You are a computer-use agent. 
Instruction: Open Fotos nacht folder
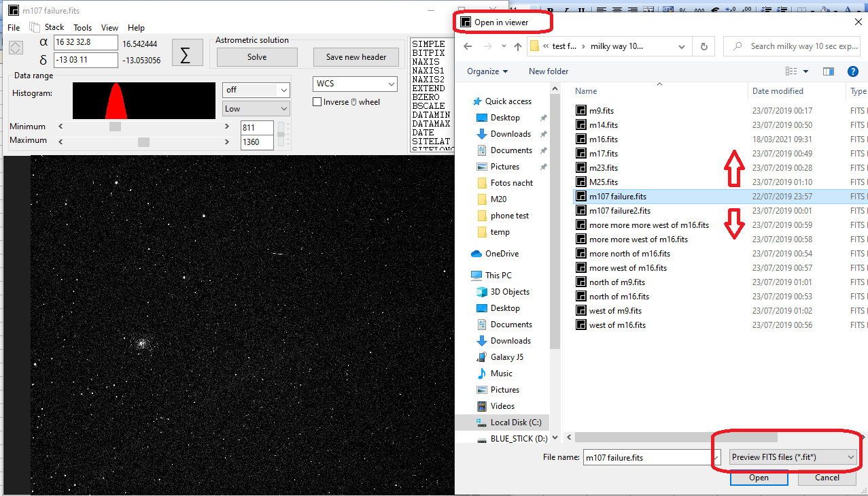pyautogui.click(x=512, y=182)
